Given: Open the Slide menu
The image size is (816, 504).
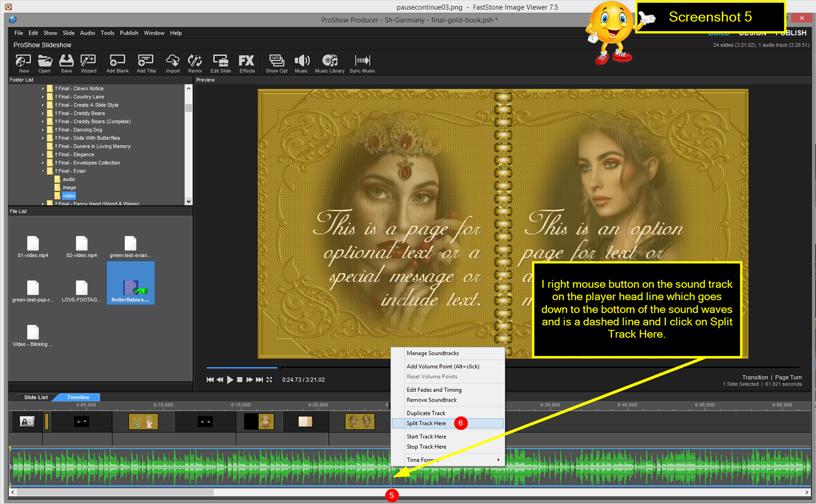Looking at the screenshot, I should (69, 33).
